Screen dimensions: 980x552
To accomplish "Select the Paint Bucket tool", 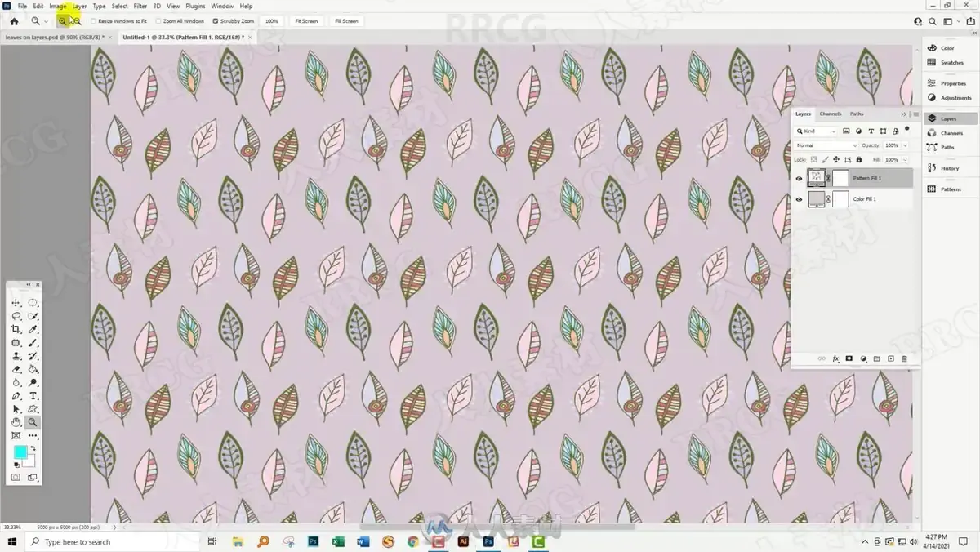I will 33,369.
